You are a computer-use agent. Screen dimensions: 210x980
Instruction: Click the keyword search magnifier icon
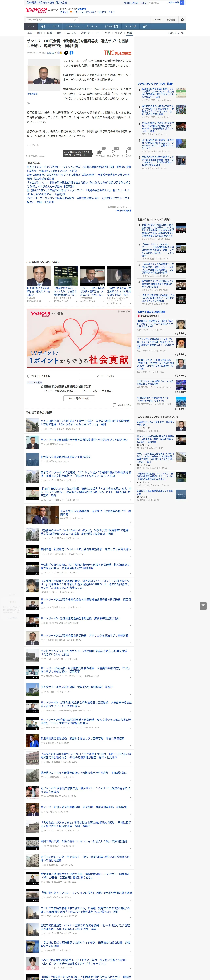click(75, 20)
